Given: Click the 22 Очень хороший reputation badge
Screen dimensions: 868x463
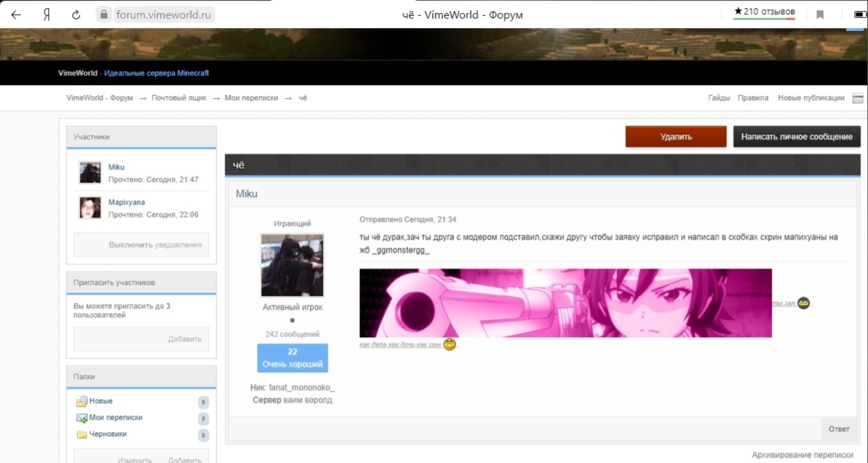Looking at the screenshot, I should 292,358.
